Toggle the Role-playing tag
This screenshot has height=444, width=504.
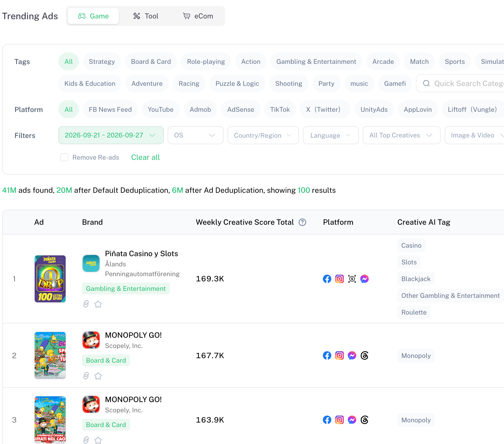click(206, 61)
